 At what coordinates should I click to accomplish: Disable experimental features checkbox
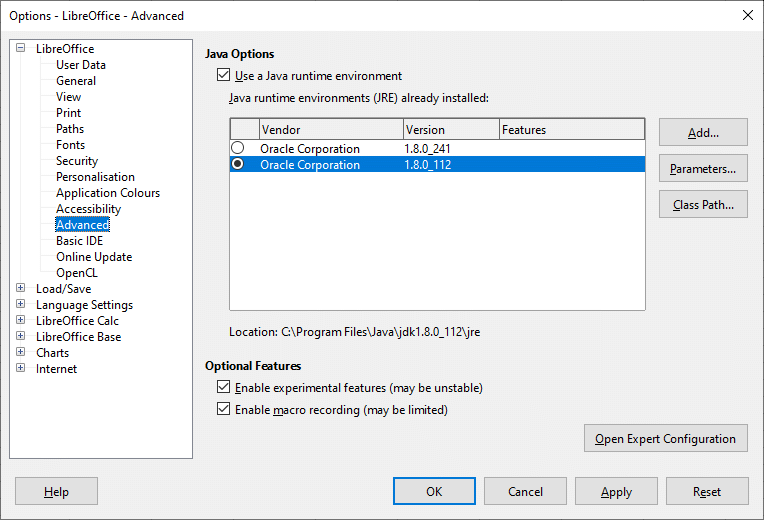222,388
